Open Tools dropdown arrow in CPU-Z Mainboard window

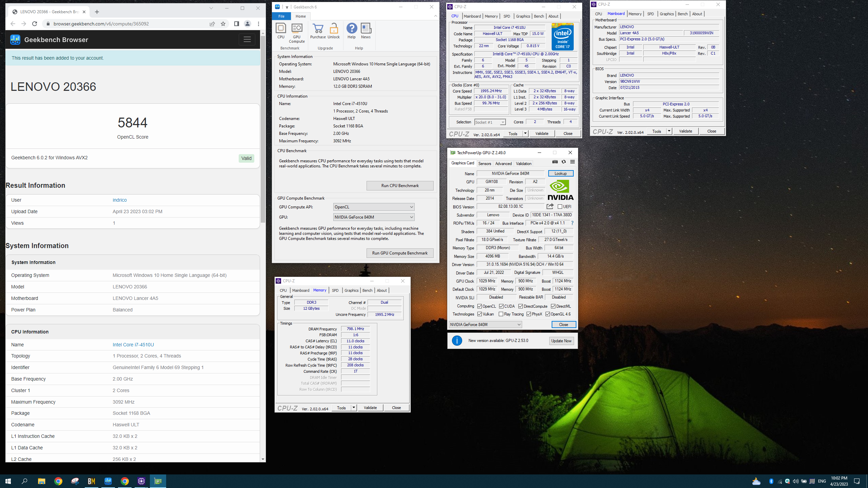(669, 131)
